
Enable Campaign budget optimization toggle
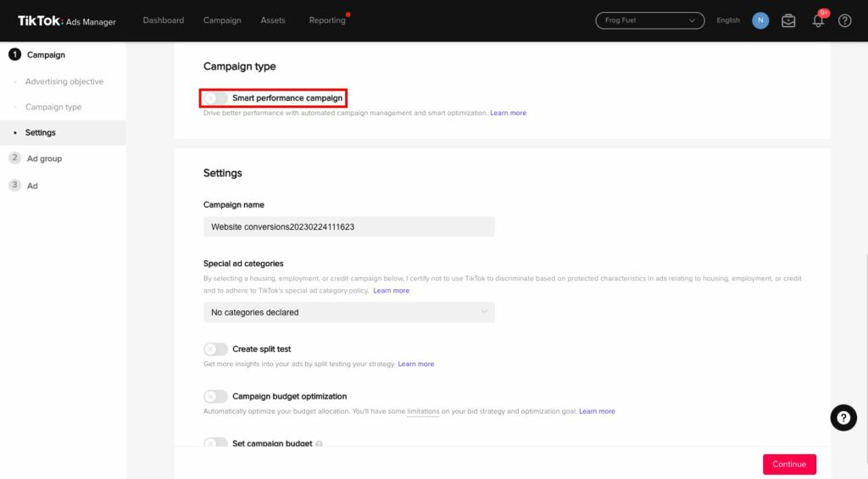click(x=215, y=397)
